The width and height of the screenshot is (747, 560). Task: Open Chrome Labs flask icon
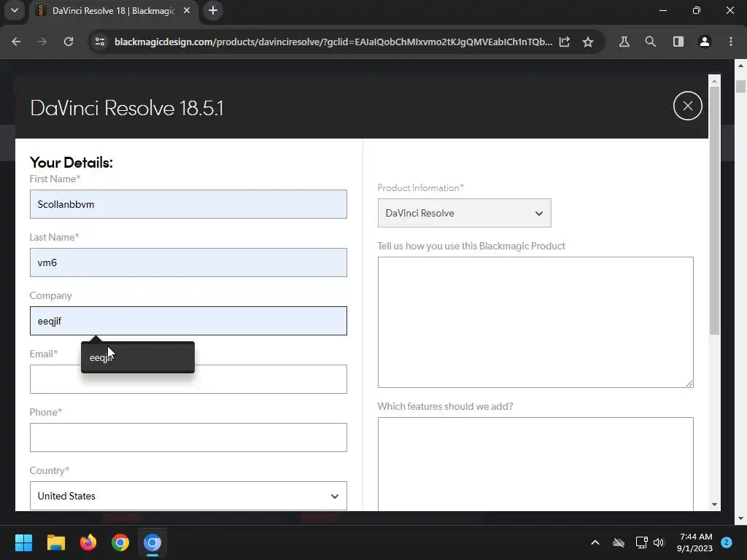624,42
